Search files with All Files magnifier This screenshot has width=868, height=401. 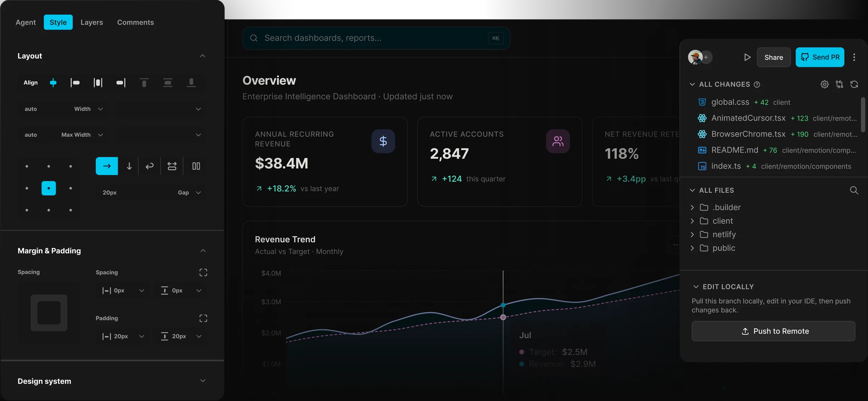pyautogui.click(x=854, y=190)
